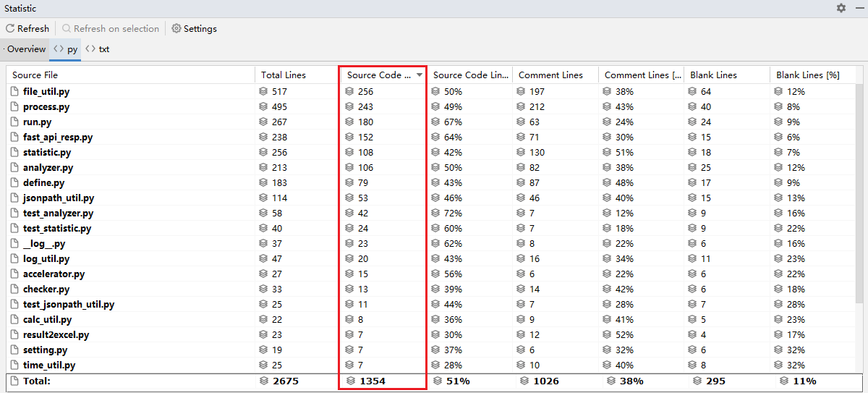Click the file icon in Total row
This screenshot has height=393, width=868.
tap(14, 381)
